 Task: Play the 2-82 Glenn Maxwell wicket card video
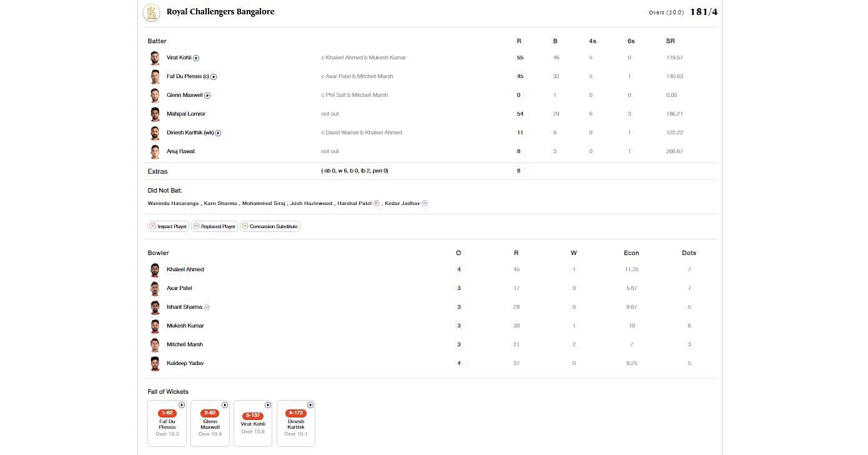click(x=225, y=405)
